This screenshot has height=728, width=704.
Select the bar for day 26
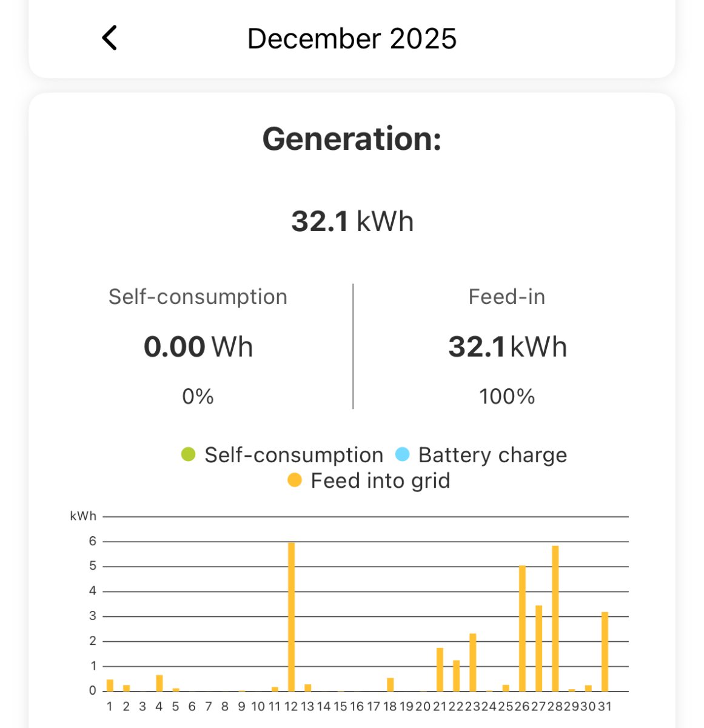[522, 628]
